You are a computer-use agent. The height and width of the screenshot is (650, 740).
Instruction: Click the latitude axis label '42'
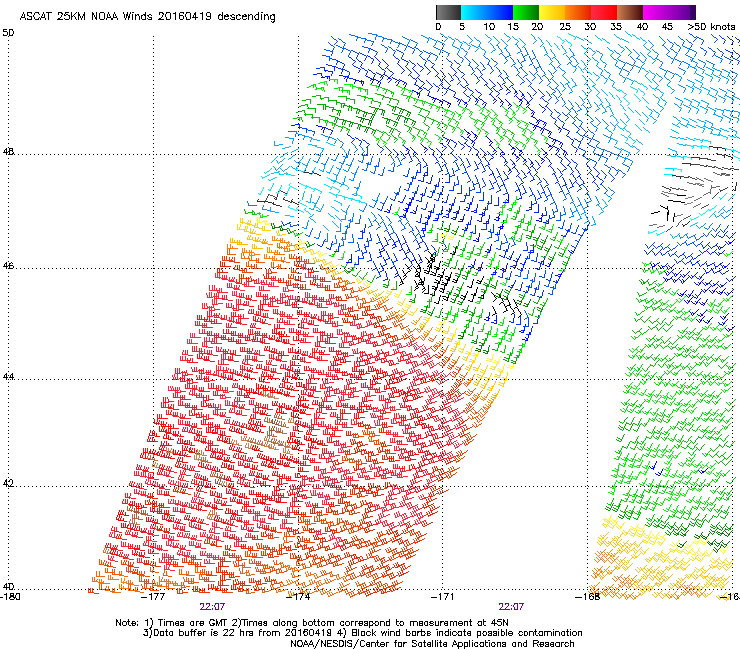tap(8, 484)
